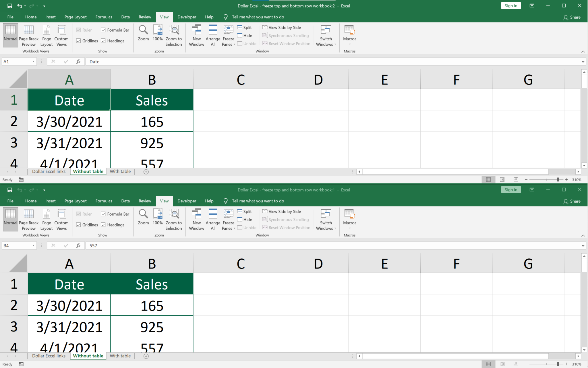
Task: Switch to the View ribbon tab
Action: [164, 17]
